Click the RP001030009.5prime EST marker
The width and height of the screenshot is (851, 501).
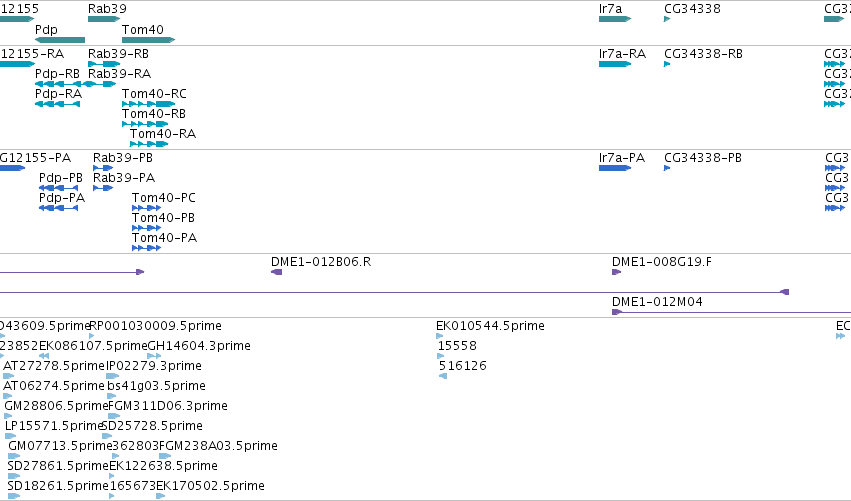click(92, 337)
